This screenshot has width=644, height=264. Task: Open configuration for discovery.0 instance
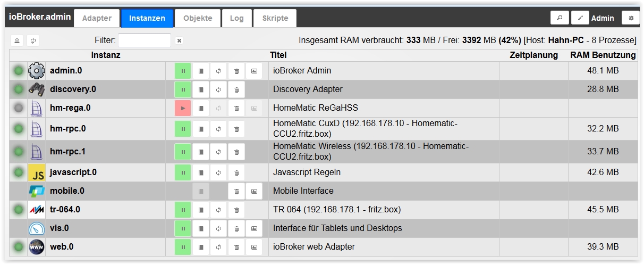tap(200, 89)
